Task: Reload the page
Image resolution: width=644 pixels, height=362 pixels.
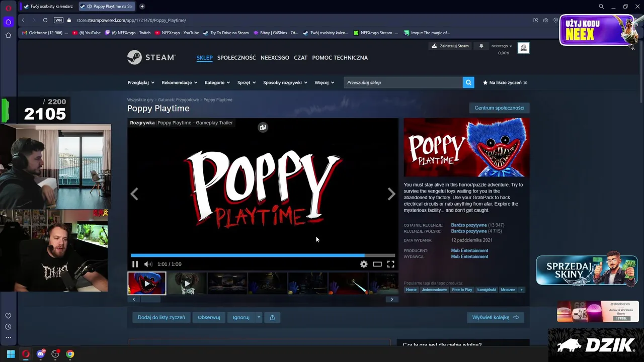Action: coord(45,20)
